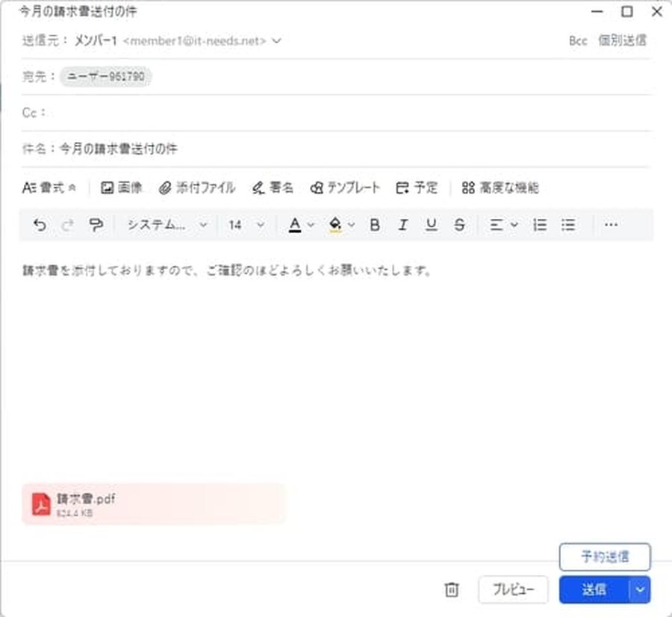Choose 予約送信 scheduled sending
This screenshot has height=617, width=672.
605,557
